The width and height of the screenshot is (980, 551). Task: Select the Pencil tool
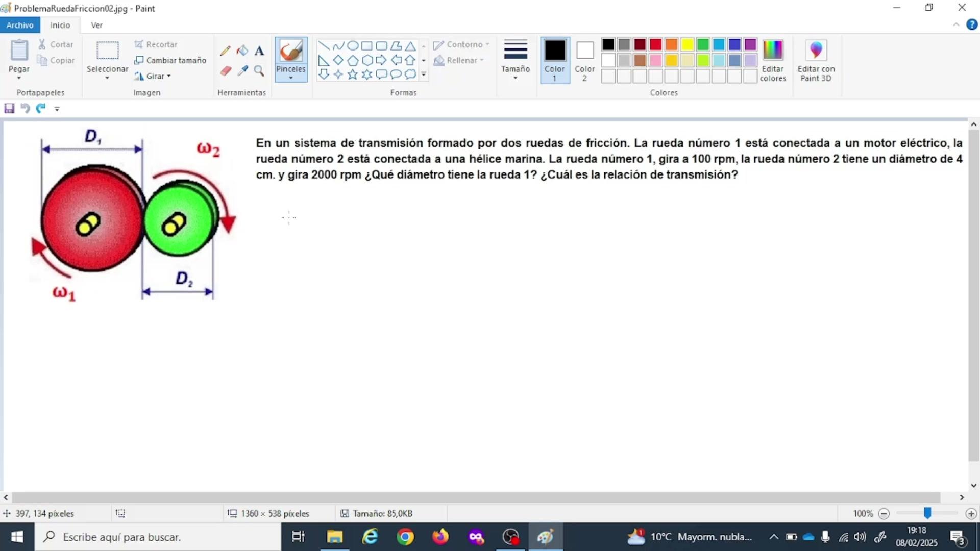pyautogui.click(x=225, y=51)
